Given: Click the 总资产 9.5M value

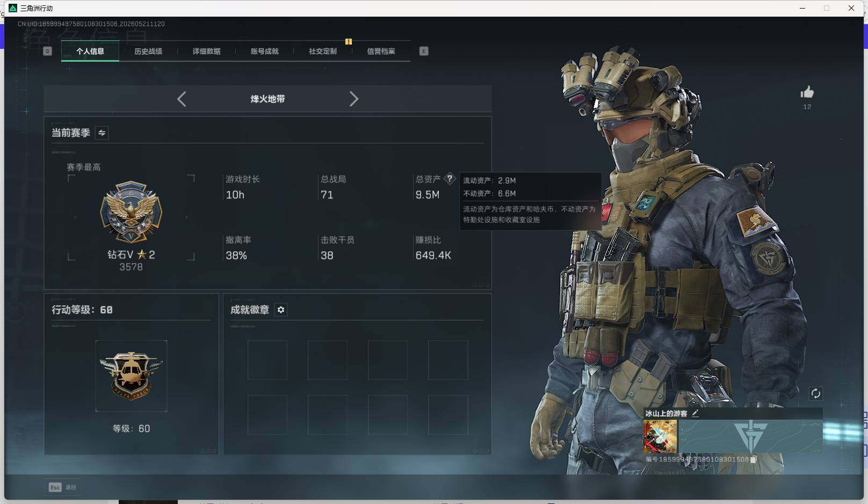Looking at the screenshot, I should [428, 195].
